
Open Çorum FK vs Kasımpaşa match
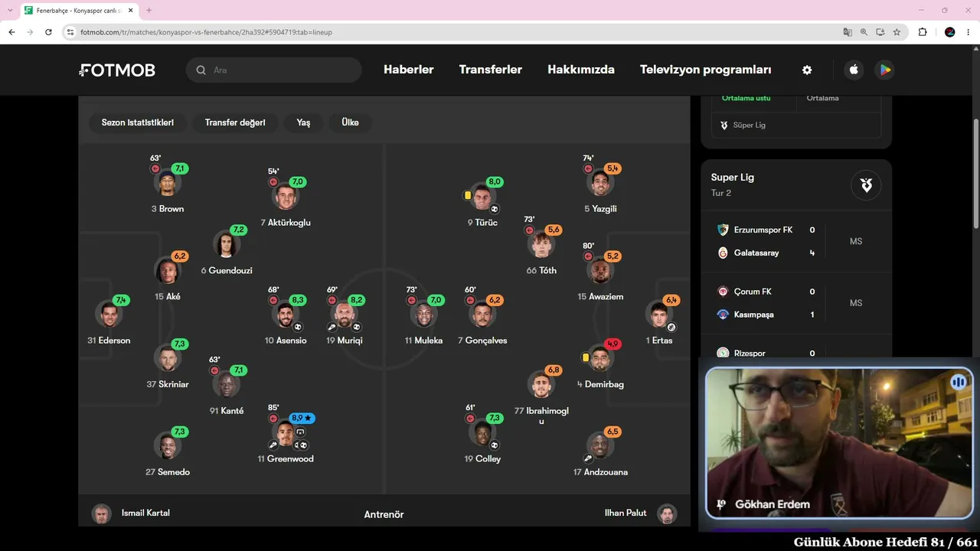(x=796, y=303)
